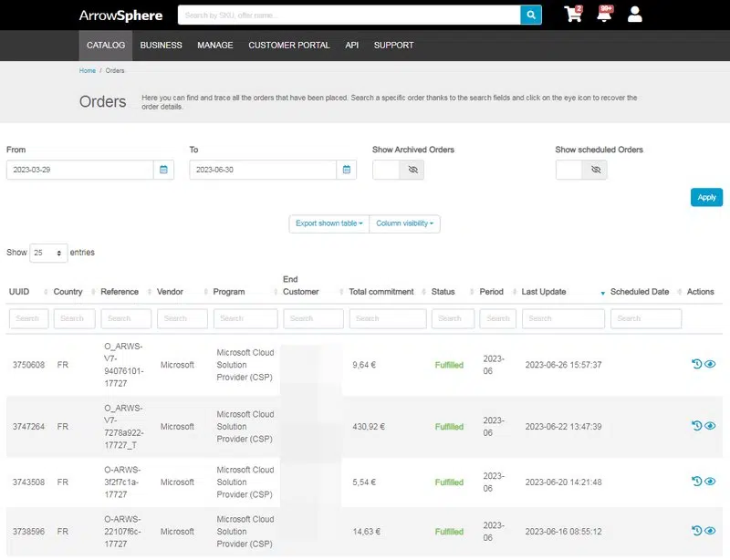
Task: Open the Show entries count selector
Action: 48,253
